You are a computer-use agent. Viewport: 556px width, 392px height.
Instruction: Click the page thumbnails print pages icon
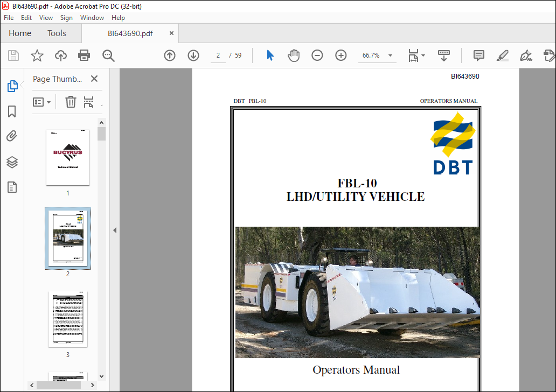[89, 102]
